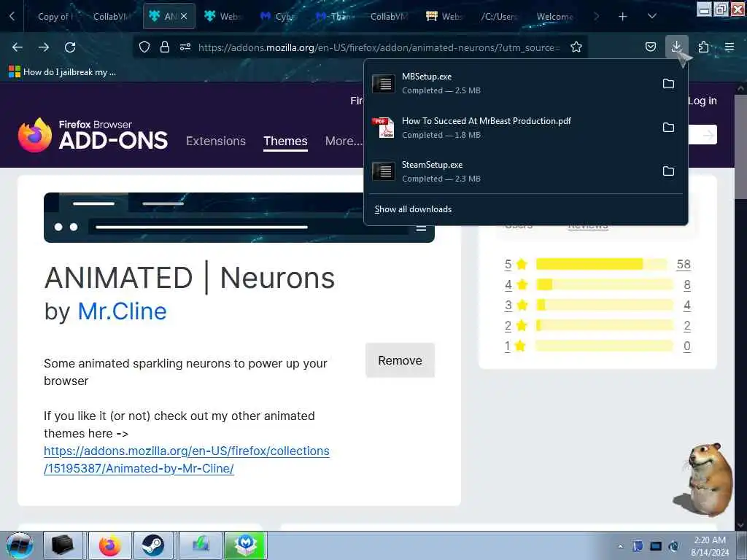Open the Malwarebytes installer taskbar icon
This screenshot has width=747, height=560.
pyautogui.click(x=245, y=545)
